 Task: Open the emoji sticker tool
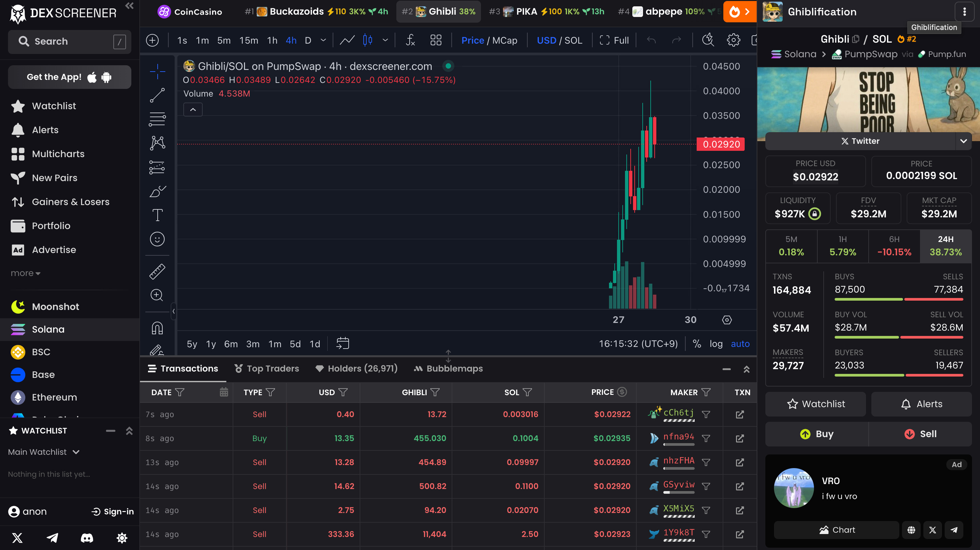pyautogui.click(x=157, y=239)
